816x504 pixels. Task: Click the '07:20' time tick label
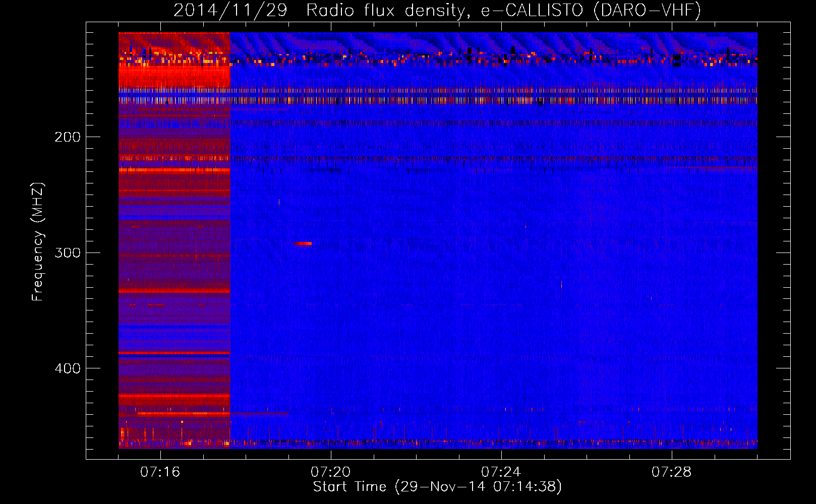tap(331, 472)
